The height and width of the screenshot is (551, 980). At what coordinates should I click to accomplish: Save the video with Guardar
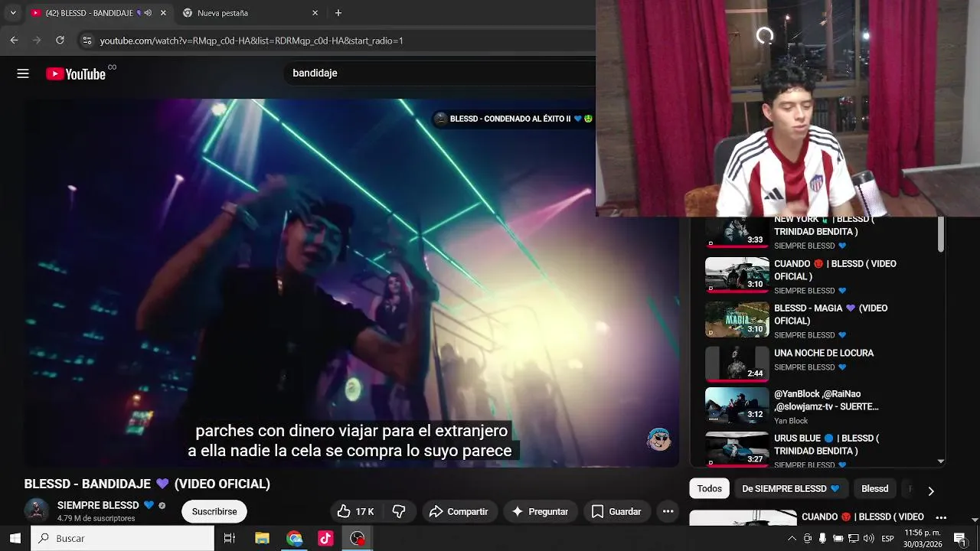pos(616,511)
